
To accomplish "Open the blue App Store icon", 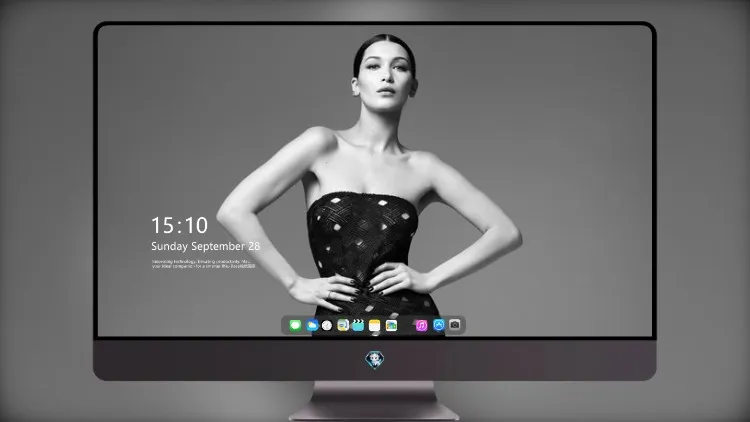I will [x=439, y=325].
